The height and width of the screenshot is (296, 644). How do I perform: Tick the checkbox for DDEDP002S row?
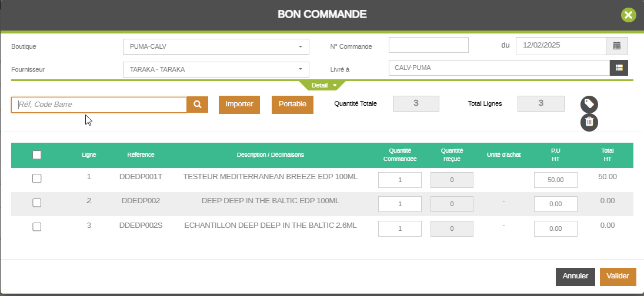(37, 227)
